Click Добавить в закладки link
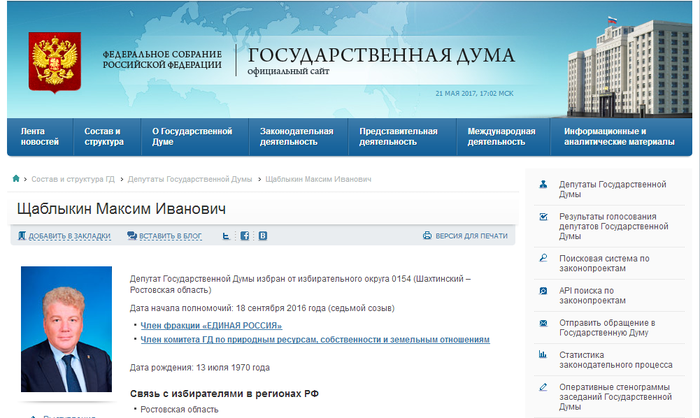This screenshot has height=418, width=700. (70, 236)
